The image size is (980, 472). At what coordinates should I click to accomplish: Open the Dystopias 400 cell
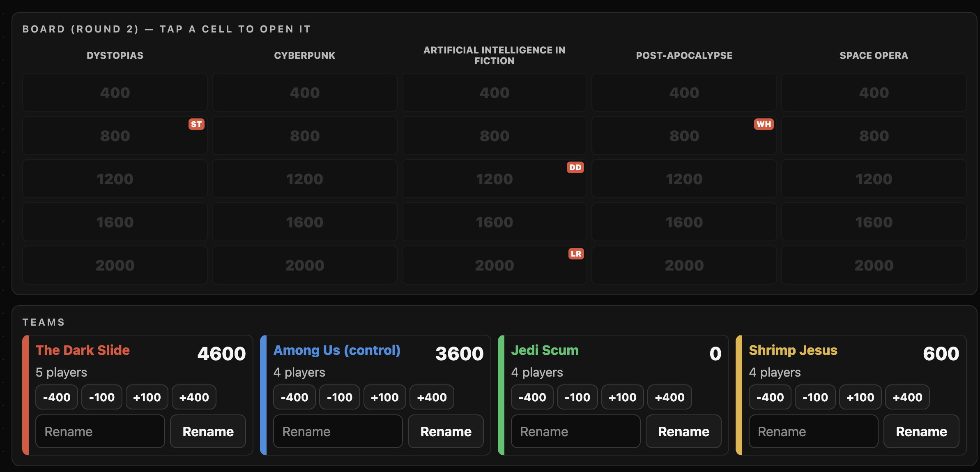(115, 93)
